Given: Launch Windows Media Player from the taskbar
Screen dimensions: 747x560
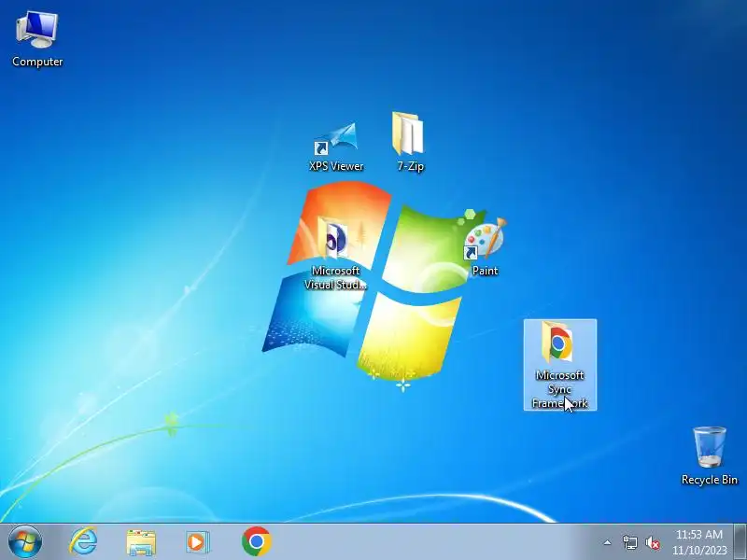Looking at the screenshot, I should click(197, 542).
